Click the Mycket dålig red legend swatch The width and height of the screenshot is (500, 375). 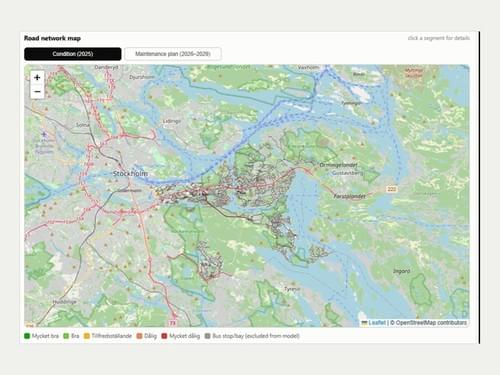tap(164, 336)
